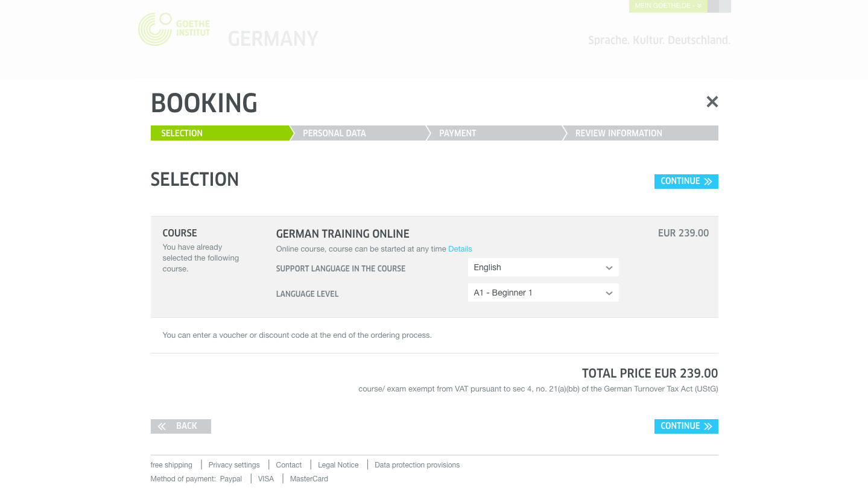Screen dimensions: 868x494
Task: Open the Legal Notice link
Action: pyautogui.click(x=338, y=465)
